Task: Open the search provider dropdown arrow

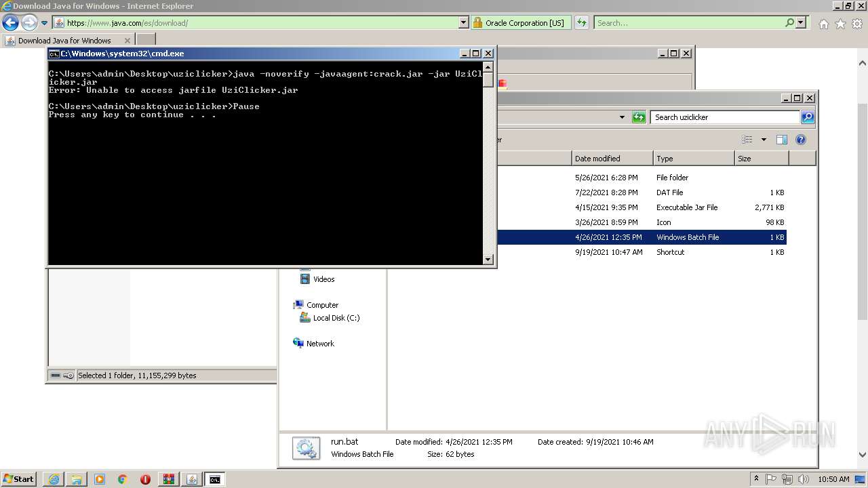Action: (801, 23)
